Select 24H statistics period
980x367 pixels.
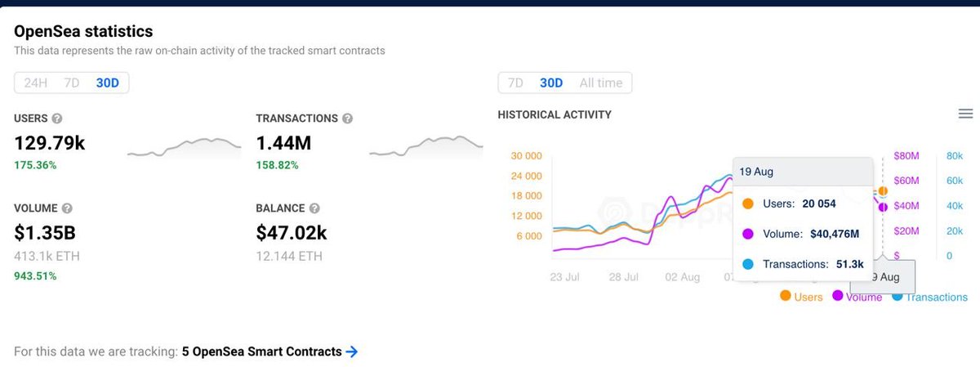coord(36,83)
